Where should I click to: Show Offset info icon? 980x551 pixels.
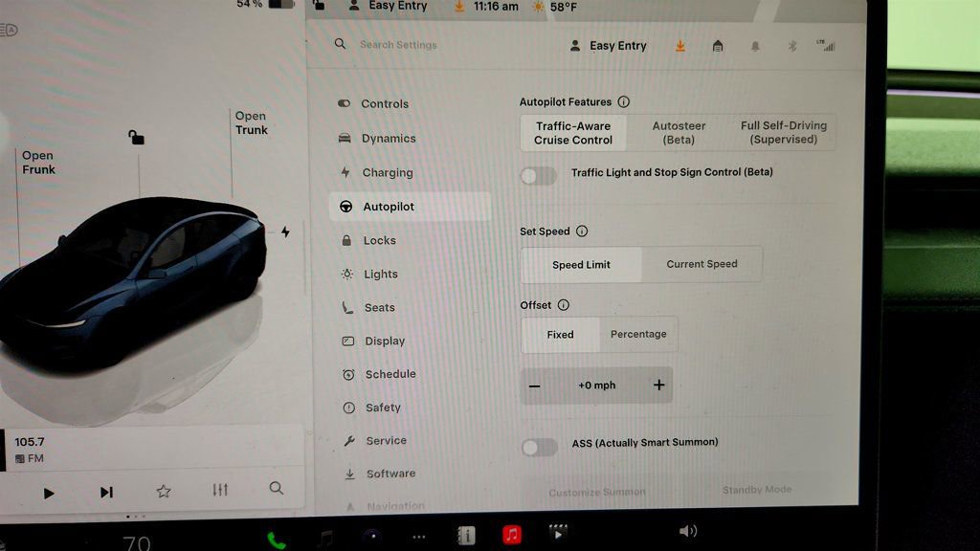(563, 305)
